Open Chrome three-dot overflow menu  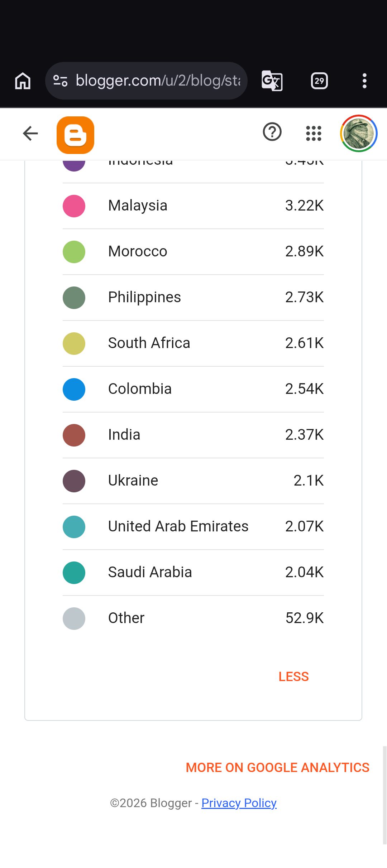click(364, 81)
